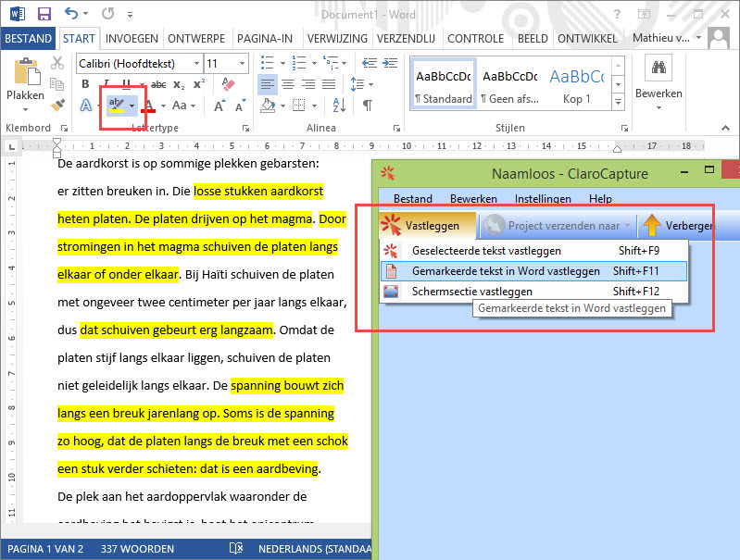The width and height of the screenshot is (740, 560).
Task: Increase font size with larger A
Action: 219,106
